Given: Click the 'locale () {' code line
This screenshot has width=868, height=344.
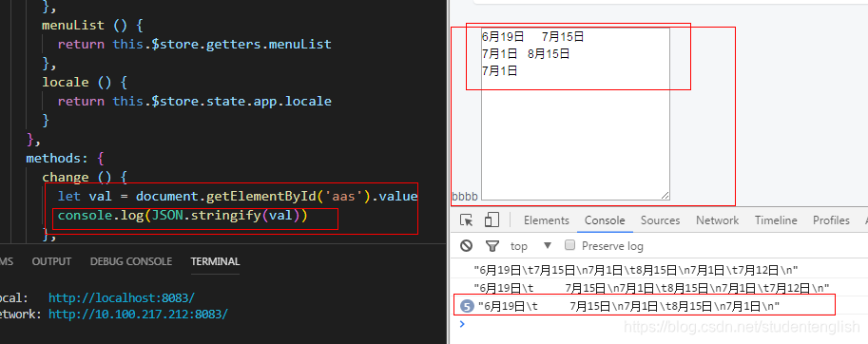Looking at the screenshot, I should (x=85, y=82).
